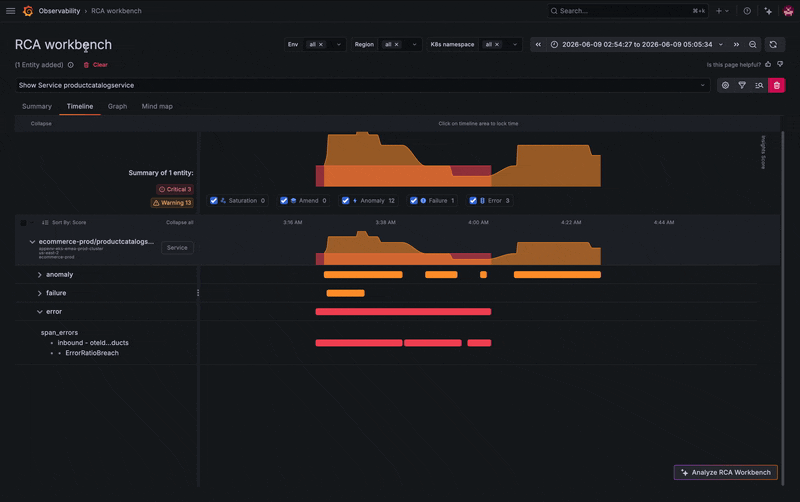
Task: Open the Env dropdown arrow
Action: pos(338,44)
